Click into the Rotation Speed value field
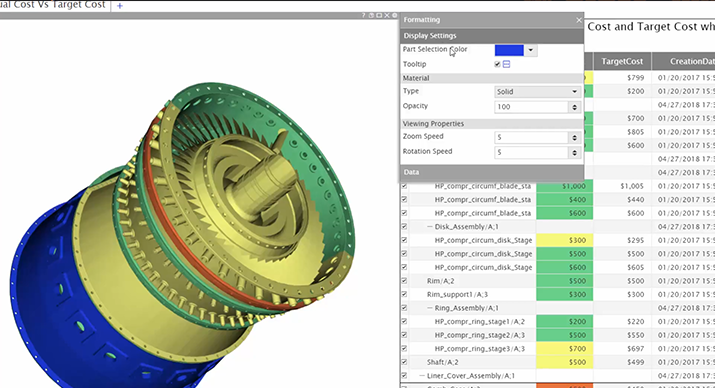This screenshot has height=388, width=715. pos(532,152)
